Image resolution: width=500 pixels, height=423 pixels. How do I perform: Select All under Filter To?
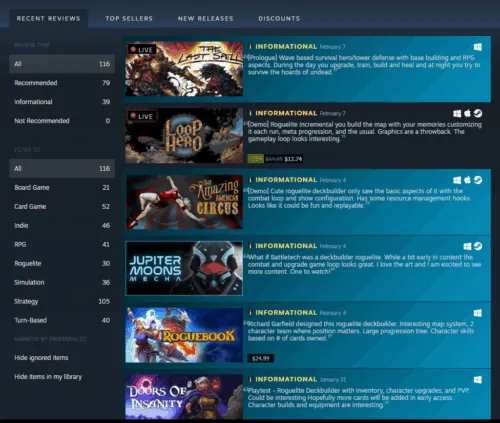pyautogui.click(x=62, y=168)
